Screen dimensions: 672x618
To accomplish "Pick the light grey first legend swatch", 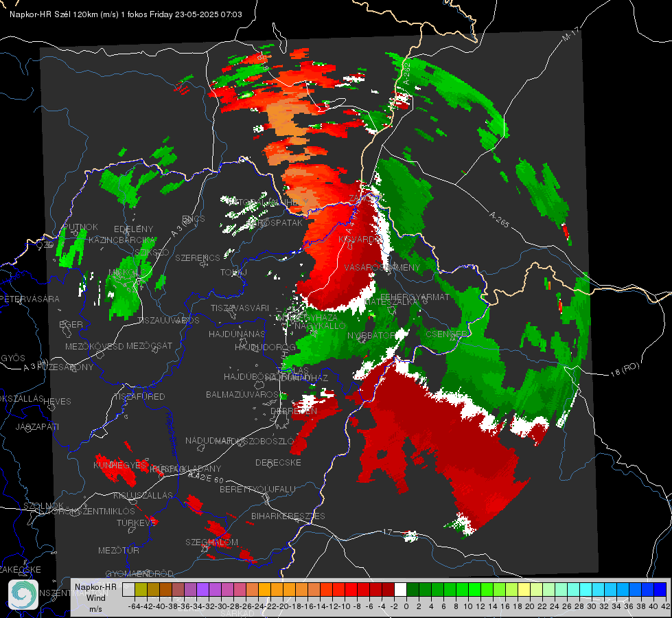I will click(128, 589).
